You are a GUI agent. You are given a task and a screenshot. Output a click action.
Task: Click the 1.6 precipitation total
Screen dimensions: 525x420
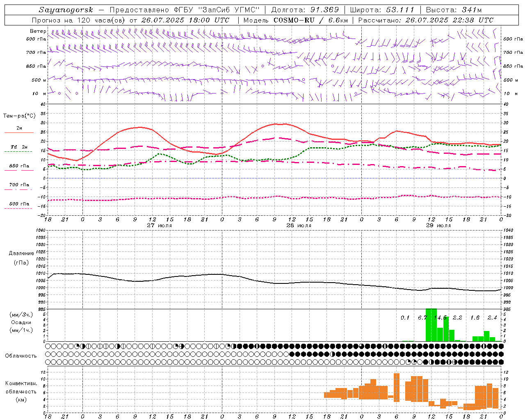coord(475,318)
